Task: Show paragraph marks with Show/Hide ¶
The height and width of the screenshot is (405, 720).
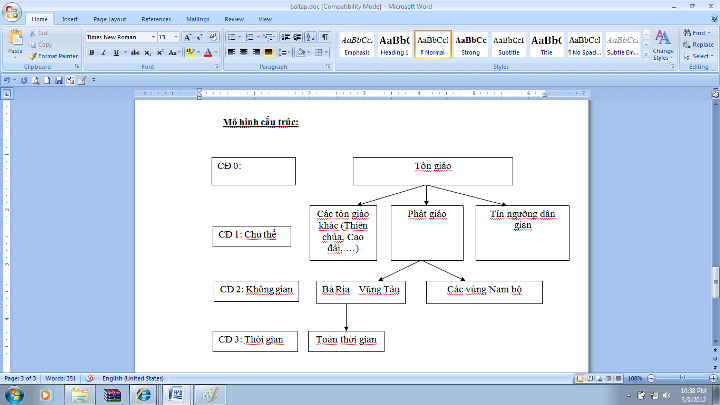Action: click(x=325, y=37)
